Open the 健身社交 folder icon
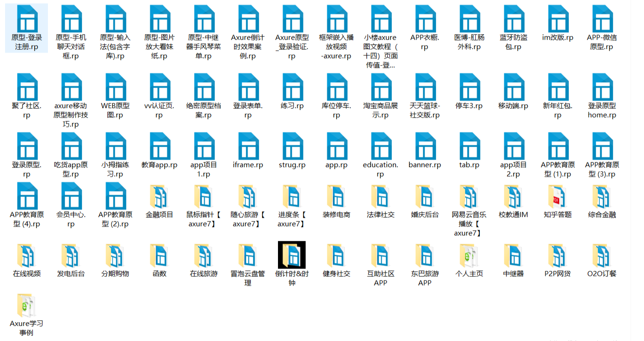This screenshot has height=341, width=644. (337, 256)
